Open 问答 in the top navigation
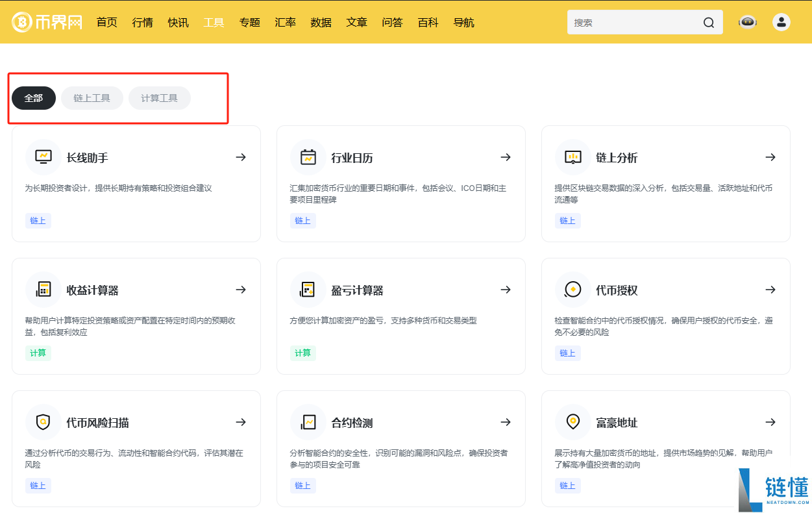This screenshot has width=812, height=513. [x=393, y=22]
